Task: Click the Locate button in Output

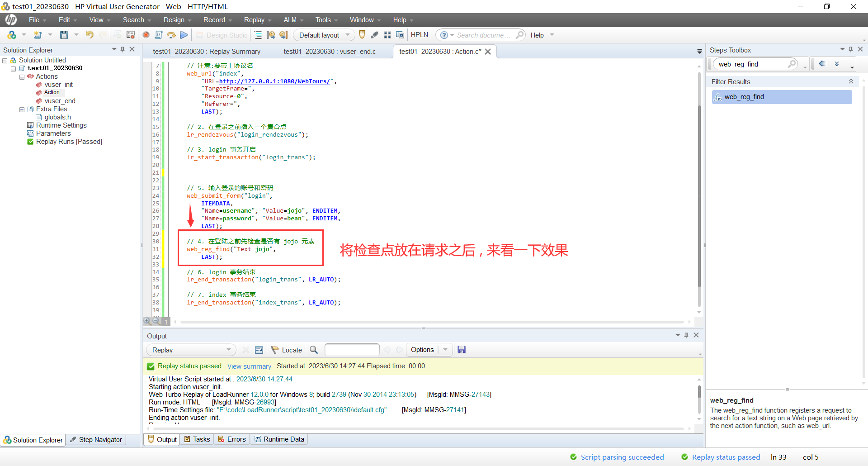Action: pyautogui.click(x=287, y=350)
